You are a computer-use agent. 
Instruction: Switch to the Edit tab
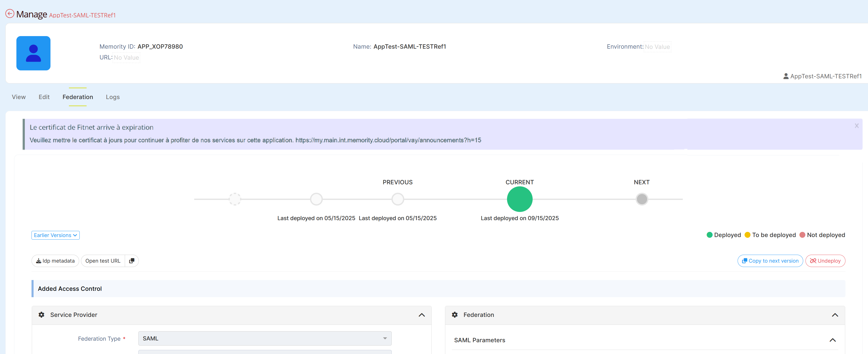[44, 97]
